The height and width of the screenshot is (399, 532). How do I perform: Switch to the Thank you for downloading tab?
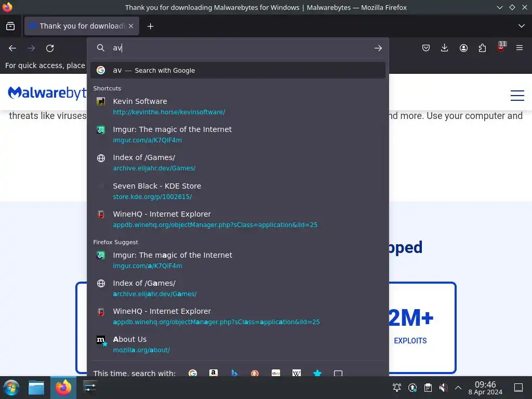pos(82,26)
